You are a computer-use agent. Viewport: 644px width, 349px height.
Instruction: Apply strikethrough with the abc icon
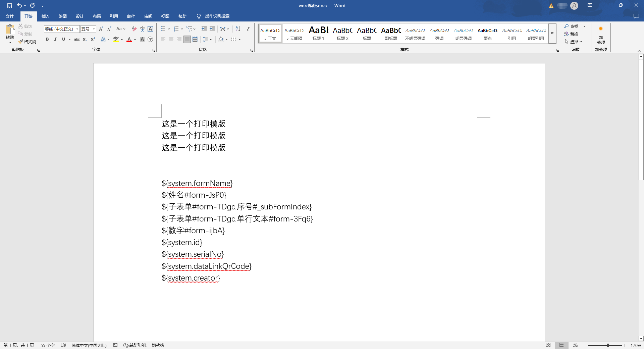[77, 39]
